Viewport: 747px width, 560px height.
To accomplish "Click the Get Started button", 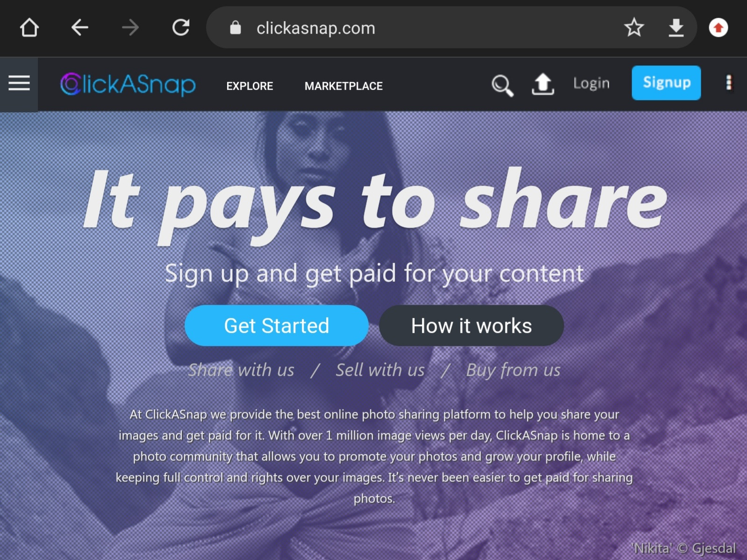I will [x=277, y=325].
